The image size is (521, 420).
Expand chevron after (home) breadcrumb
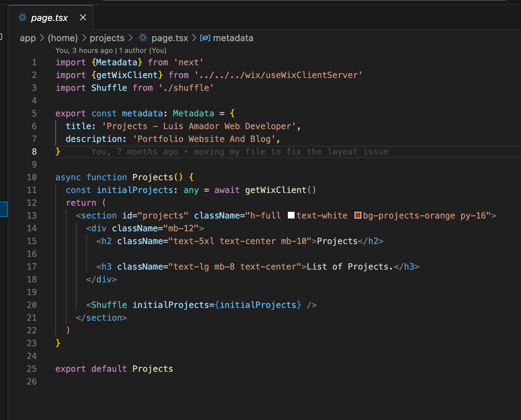84,38
